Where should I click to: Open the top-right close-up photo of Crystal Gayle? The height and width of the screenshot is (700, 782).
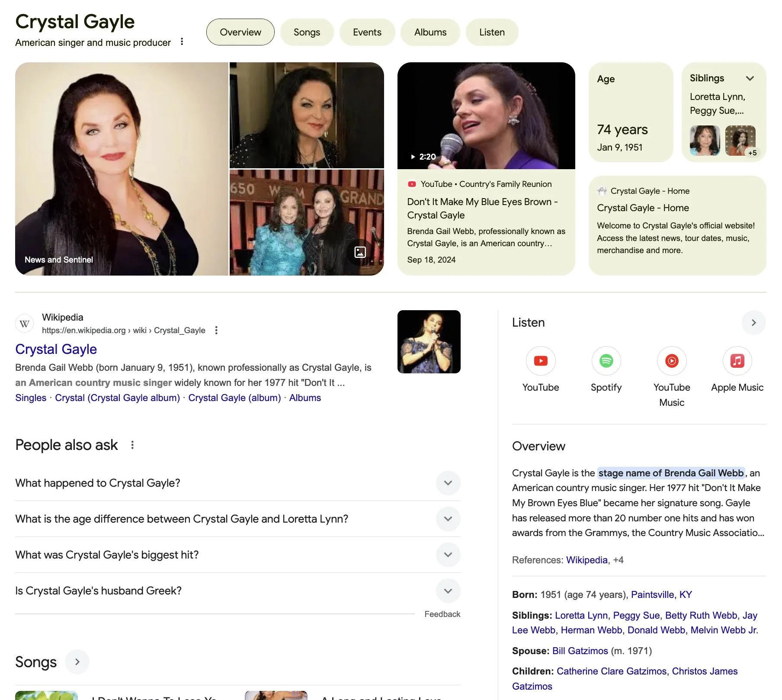click(x=307, y=115)
